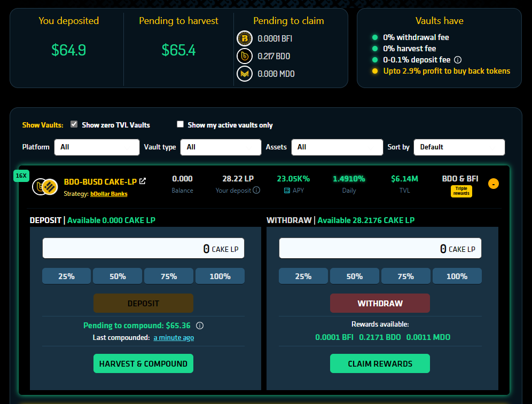Click the 0.0001 BFI reward amount
The height and width of the screenshot is (404, 532).
pos(334,337)
